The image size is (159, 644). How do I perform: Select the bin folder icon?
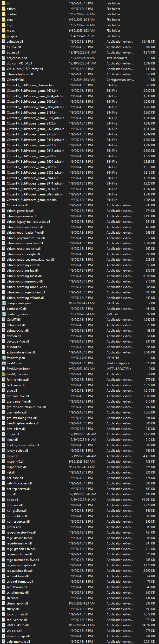pos(3,3)
